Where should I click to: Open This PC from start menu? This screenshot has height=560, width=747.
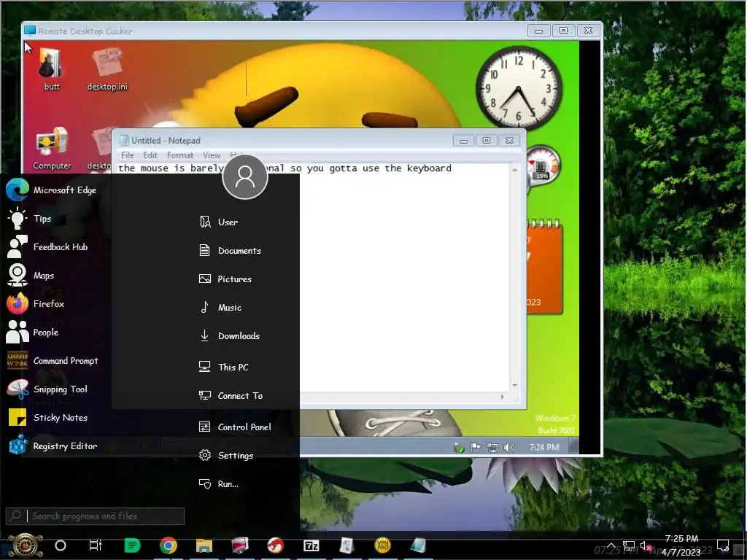click(223, 367)
